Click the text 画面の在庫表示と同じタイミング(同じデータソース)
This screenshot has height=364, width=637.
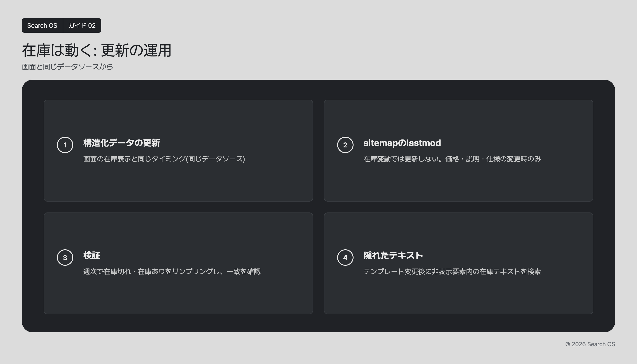coord(164,159)
